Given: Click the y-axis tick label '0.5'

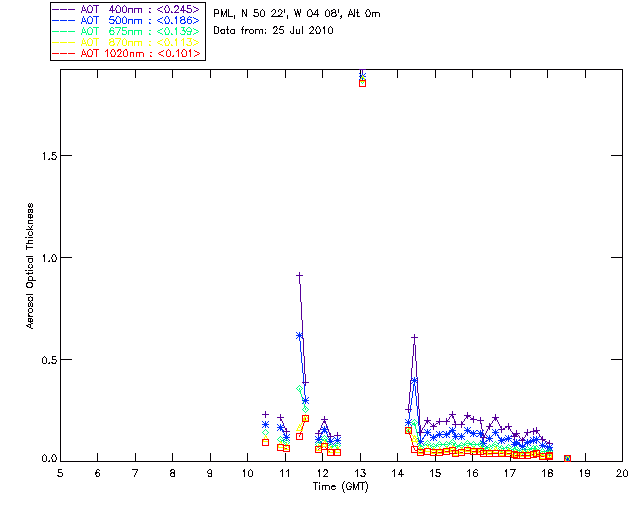Looking at the screenshot, I should coord(49,360).
